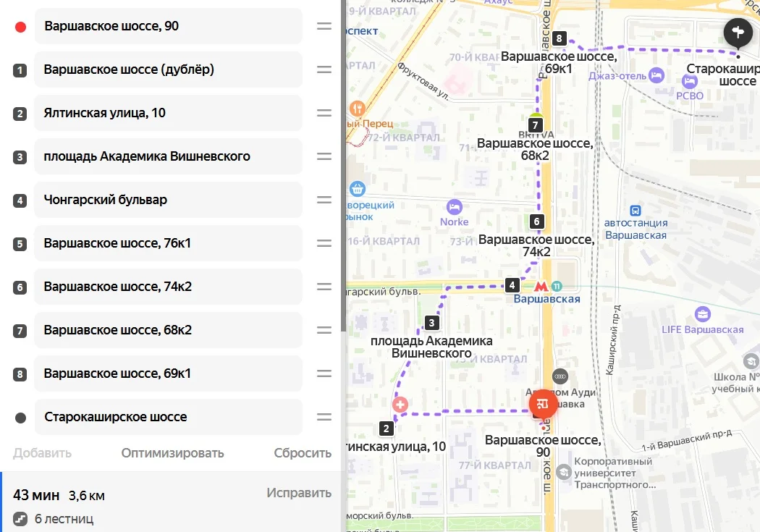Click the Оптимизировать route button
The width and height of the screenshot is (760, 532).
[172, 453]
